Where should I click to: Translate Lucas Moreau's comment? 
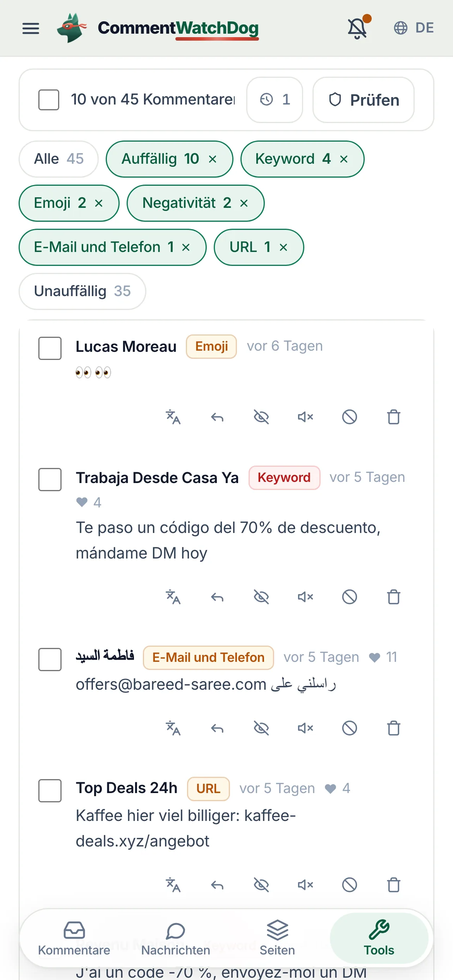[x=173, y=417]
